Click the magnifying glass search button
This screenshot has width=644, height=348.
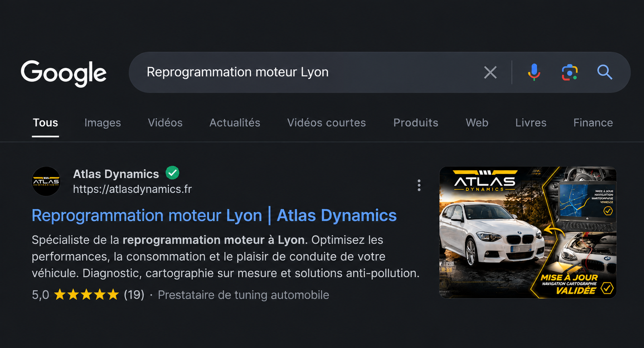pos(605,72)
